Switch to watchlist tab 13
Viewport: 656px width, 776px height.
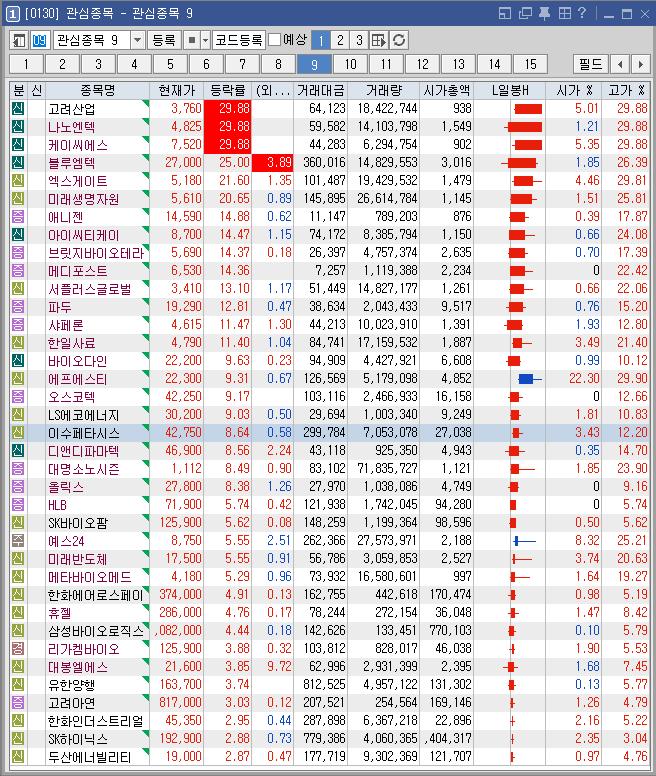pyautogui.click(x=458, y=64)
